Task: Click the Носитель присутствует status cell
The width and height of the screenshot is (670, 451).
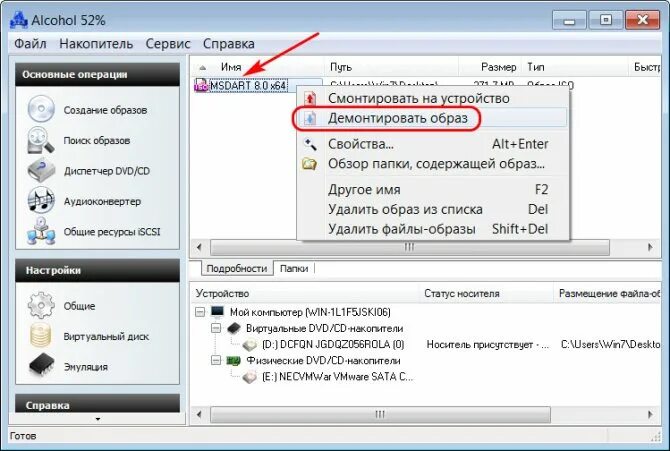Action: (488, 345)
